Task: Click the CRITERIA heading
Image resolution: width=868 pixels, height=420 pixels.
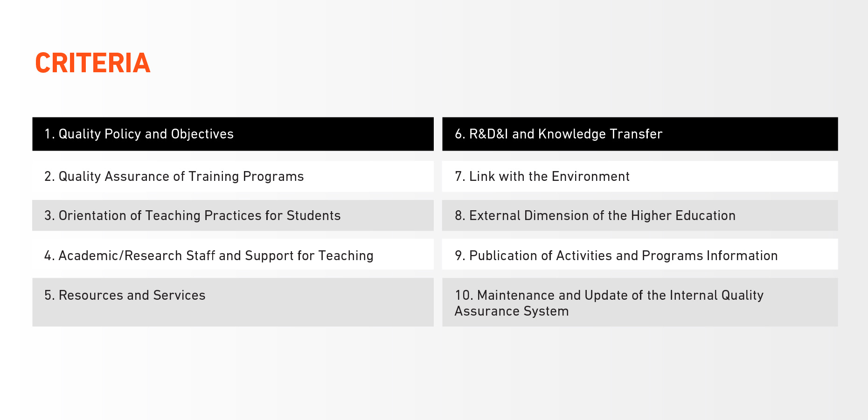Action: [x=92, y=63]
